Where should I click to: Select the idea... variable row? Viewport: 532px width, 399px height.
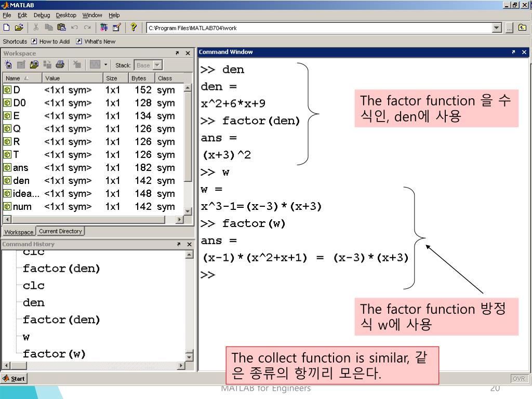click(x=93, y=193)
